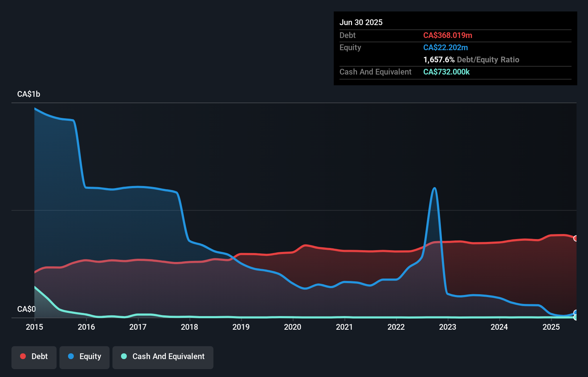Click the Equity spike peak in late 2022
Screen dimensions: 588x377
[434, 188]
